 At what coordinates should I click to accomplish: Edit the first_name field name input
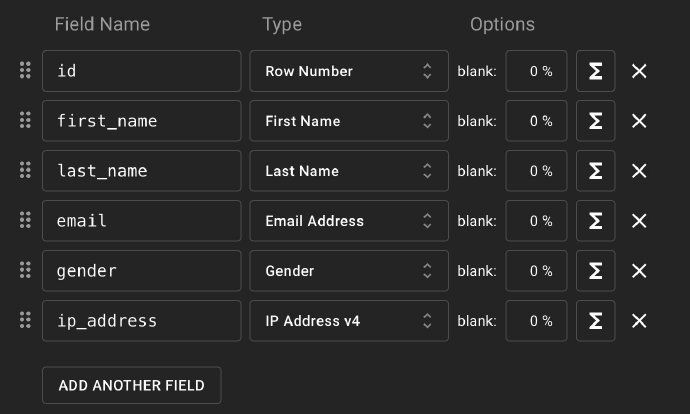point(141,121)
